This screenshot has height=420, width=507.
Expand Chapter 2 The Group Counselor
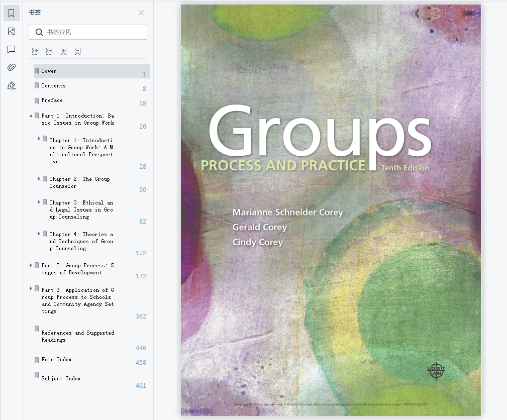[39, 179]
